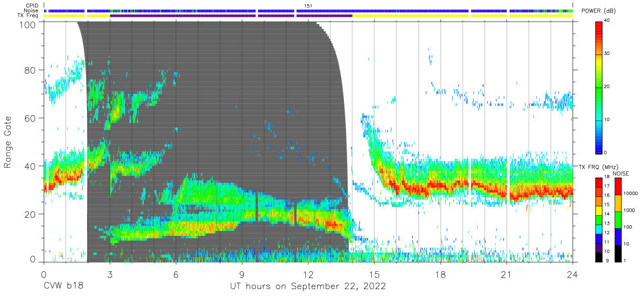644x297 pixels.
Task: Click the 18 hour tick on the time axis
Action: (441, 274)
